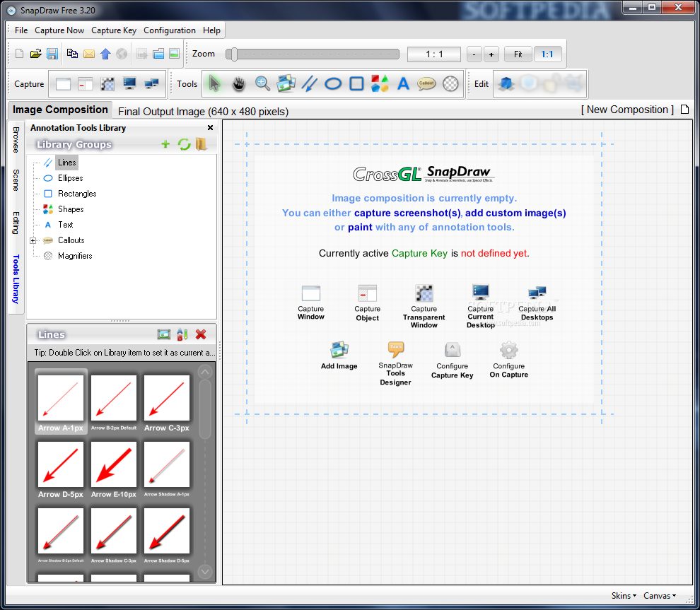The image size is (700, 610).
Task: Click Configure Capture Key shortcut
Action: coord(453,360)
